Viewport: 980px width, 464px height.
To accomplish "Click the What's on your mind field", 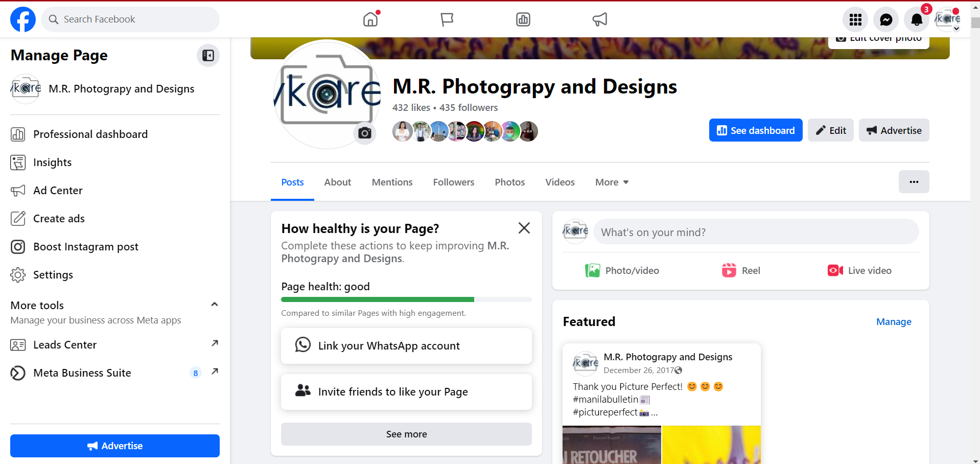I will tap(756, 233).
